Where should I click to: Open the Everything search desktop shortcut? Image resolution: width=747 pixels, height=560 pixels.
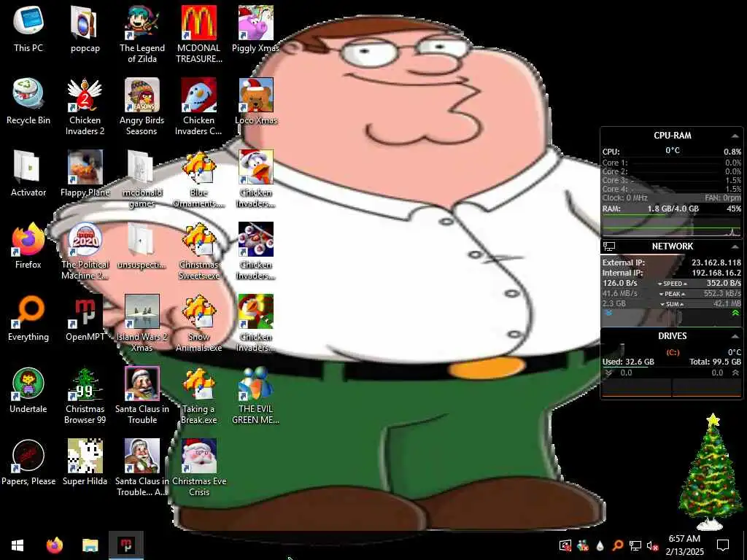pos(28,318)
